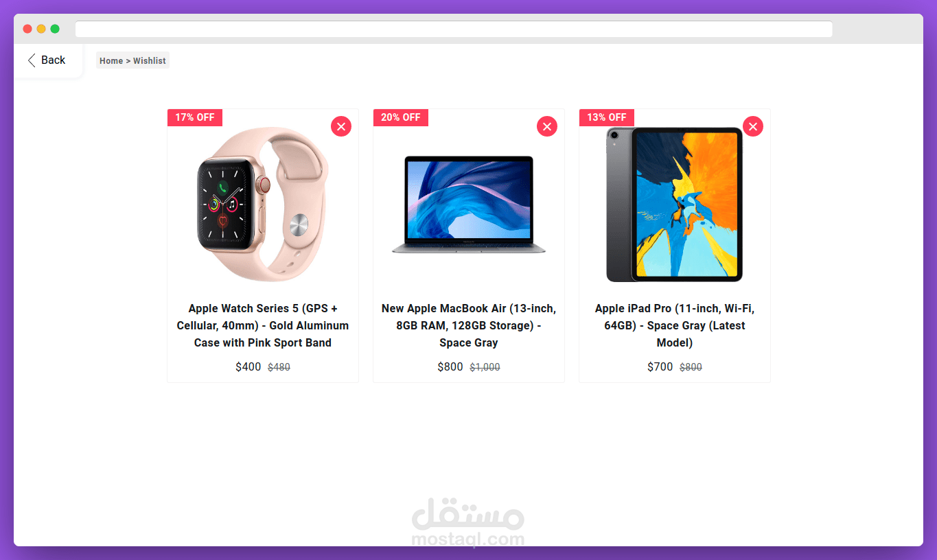
Task: Click the $400 Apple Watch price
Action: (248, 367)
